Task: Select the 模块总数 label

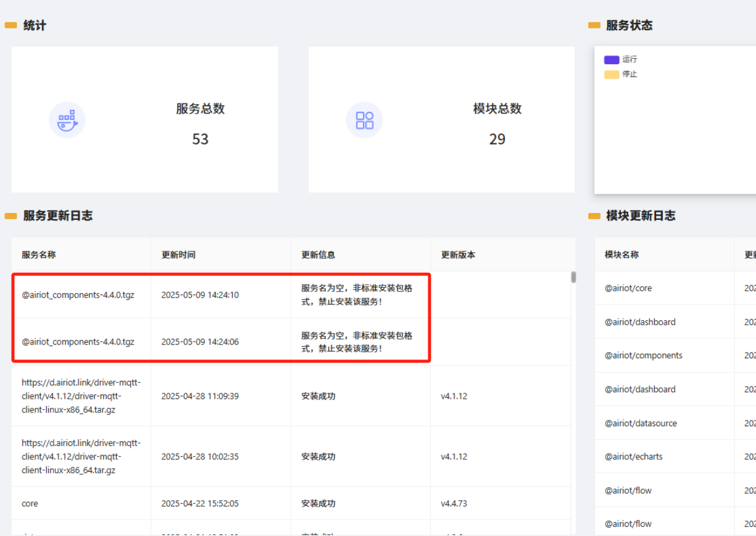Action: (497, 109)
